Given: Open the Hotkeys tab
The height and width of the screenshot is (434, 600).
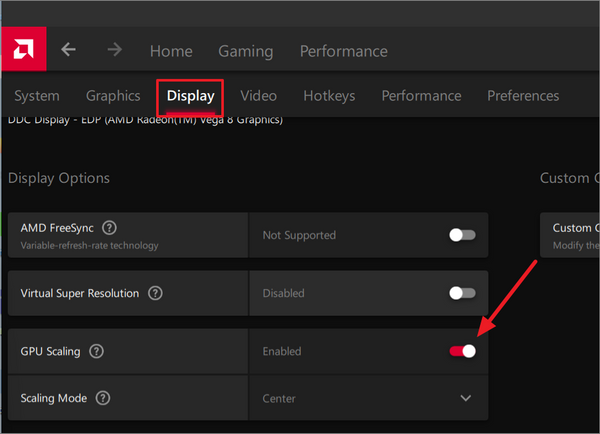Looking at the screenshot, I should [329, 96].
